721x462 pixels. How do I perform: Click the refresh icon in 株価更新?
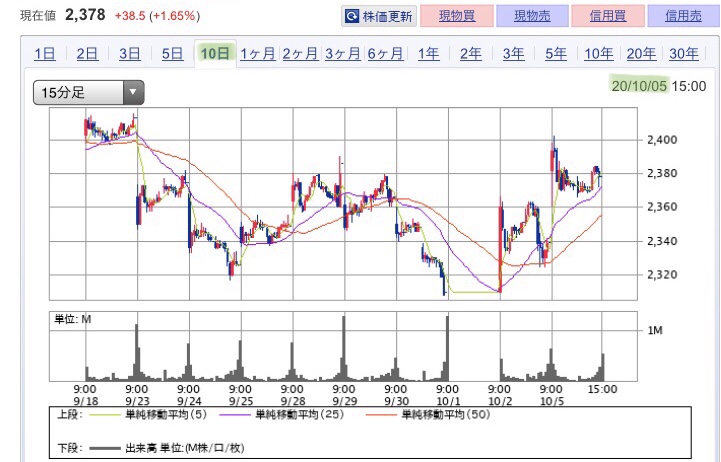tap(352, 17)
